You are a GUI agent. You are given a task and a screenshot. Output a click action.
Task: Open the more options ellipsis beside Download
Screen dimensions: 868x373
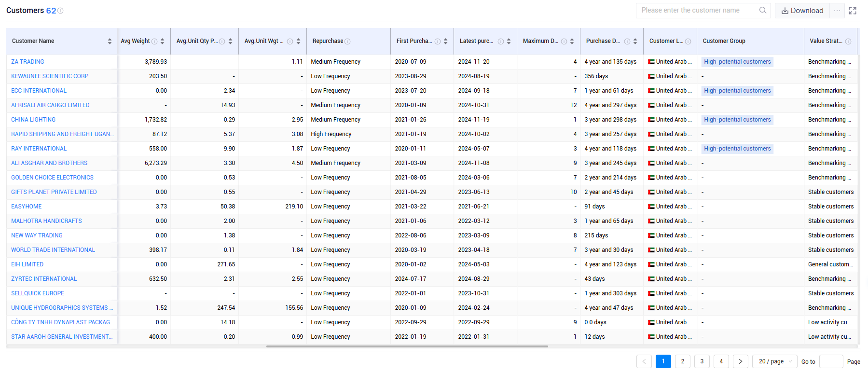click(837, 11)
